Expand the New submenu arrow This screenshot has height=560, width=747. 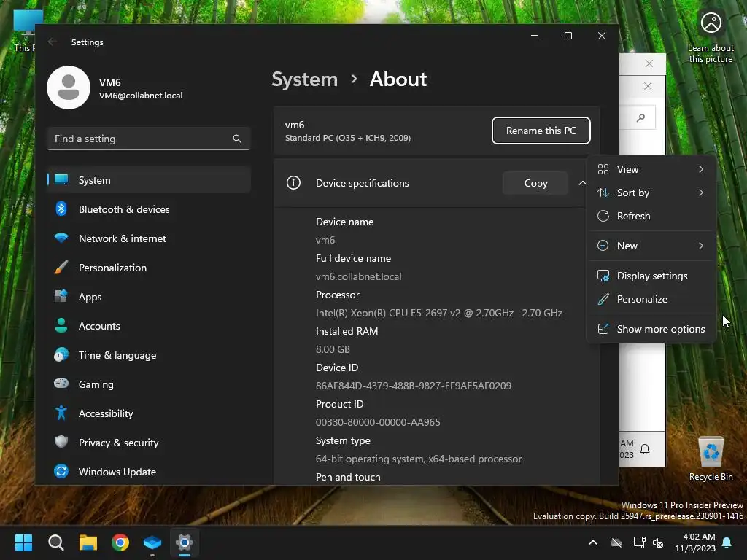pos(701,246)
